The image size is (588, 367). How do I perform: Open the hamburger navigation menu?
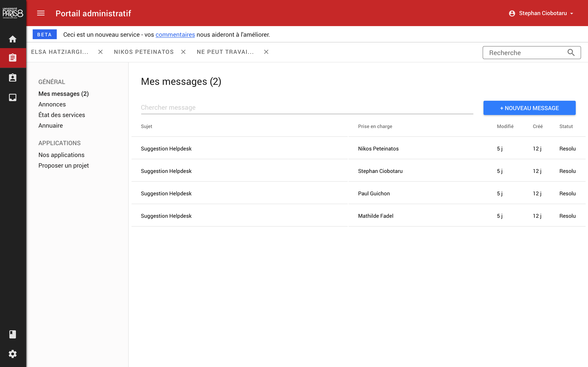(x=41, y=13)
